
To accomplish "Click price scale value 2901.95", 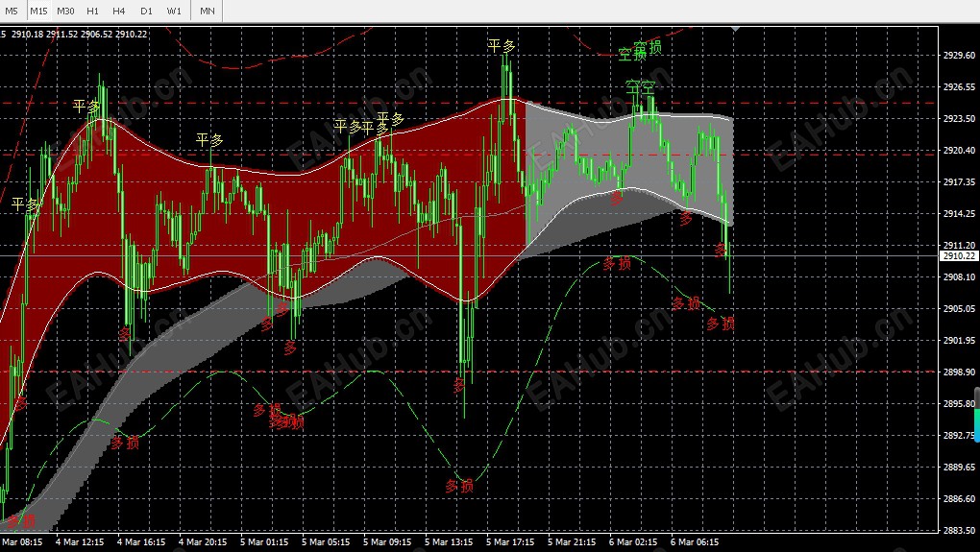I will [x=959, y=340].
